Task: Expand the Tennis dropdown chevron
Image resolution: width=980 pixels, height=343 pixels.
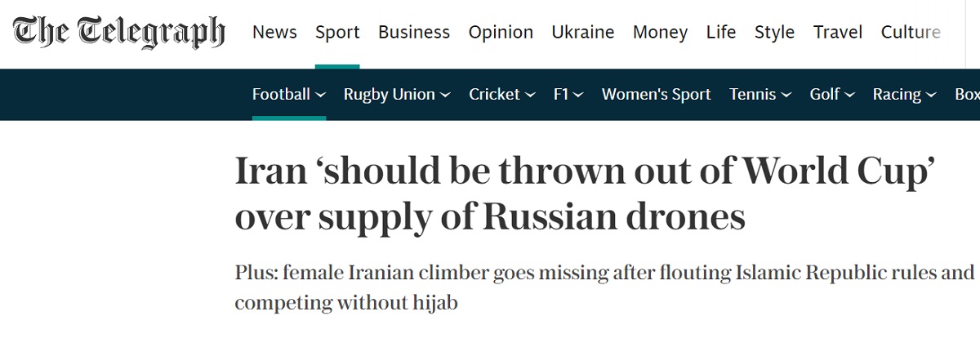Action: click(x=786, y=96)
